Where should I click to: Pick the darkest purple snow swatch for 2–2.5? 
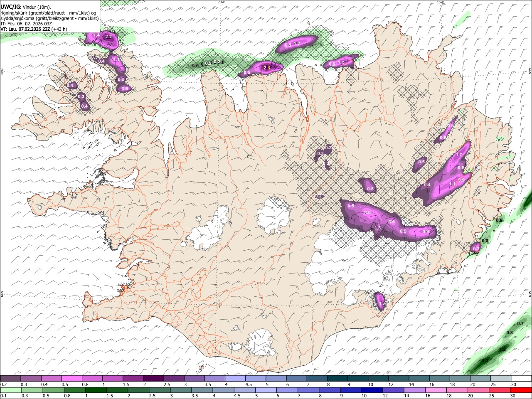click(153, 379)
